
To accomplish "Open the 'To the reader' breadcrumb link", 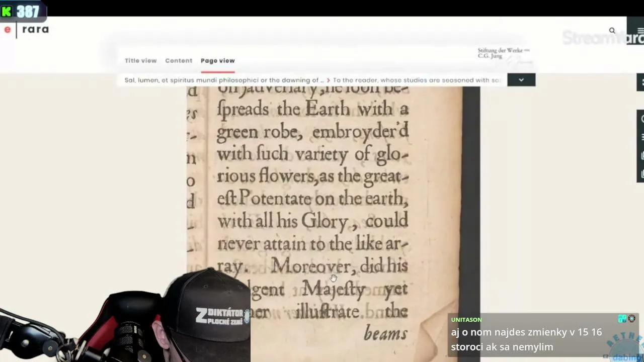I will click(417, 80).
